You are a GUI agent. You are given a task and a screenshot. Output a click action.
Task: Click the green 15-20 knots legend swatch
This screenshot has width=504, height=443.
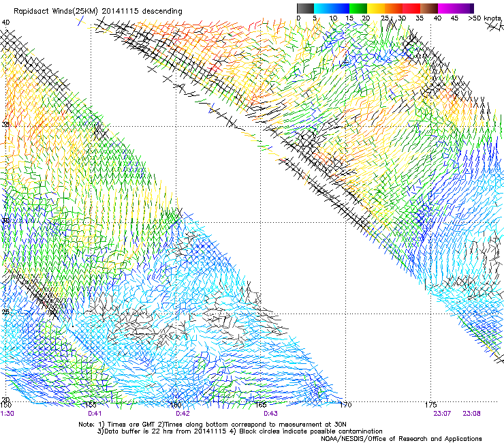pyautogui.click(x=358, y=8)
